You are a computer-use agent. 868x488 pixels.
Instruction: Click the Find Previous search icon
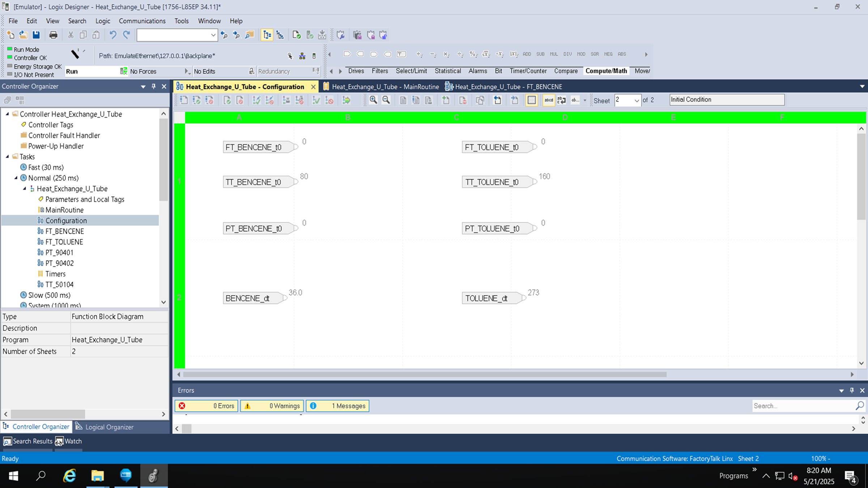[224, 35]
